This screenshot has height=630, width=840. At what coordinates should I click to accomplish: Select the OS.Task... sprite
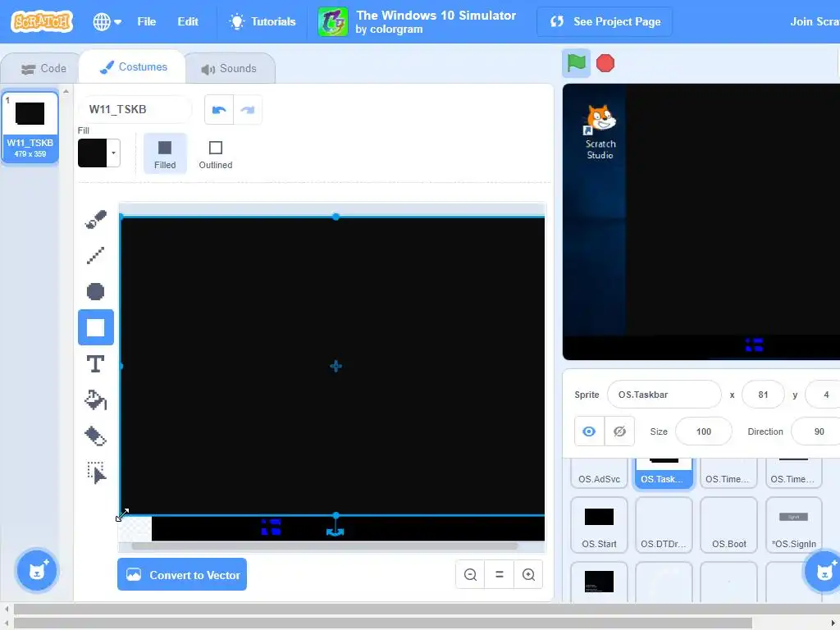pyautogui.click(x=664, y=472)
